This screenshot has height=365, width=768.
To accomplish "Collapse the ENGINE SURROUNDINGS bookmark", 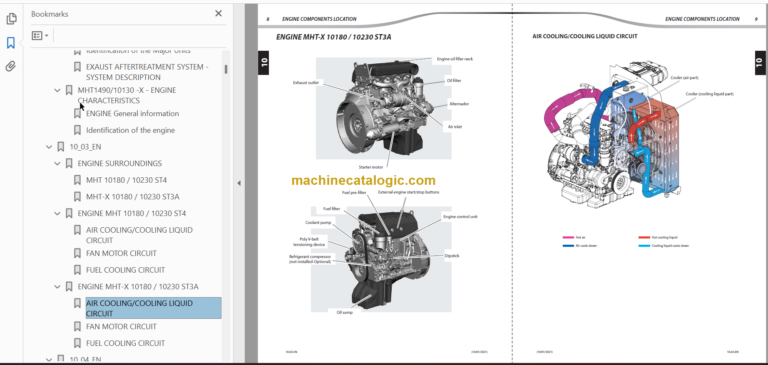I will pyautogui.click(x=57, y=164).
